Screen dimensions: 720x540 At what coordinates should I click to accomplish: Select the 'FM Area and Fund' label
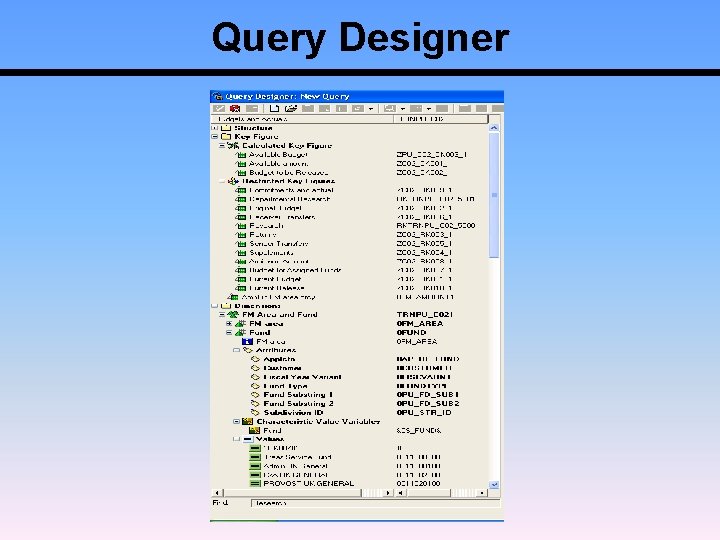[x=280, y=315]
